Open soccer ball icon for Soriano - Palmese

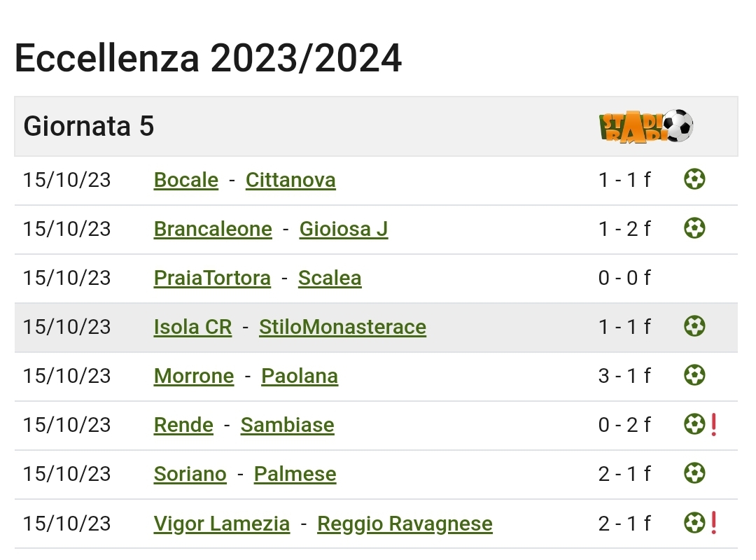pyautogui.click(x=694, y=473)
